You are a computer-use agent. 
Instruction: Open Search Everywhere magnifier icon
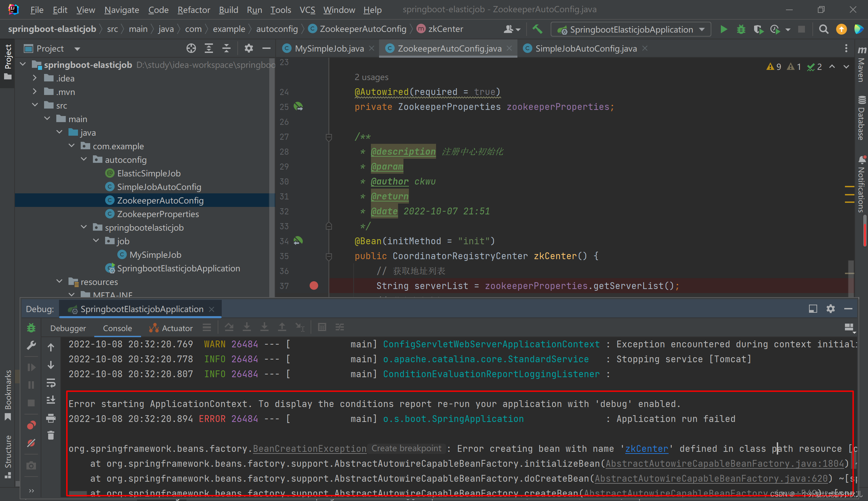click(824, 30)
